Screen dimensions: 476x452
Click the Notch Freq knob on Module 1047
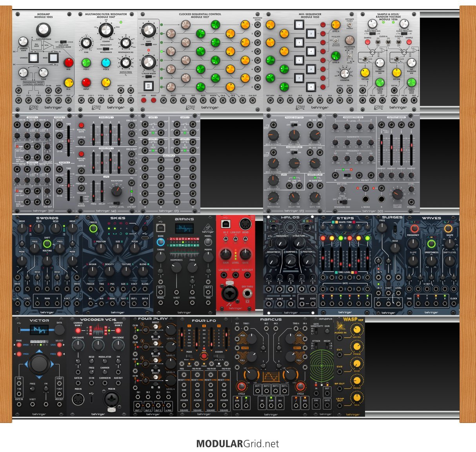(125, 62)
